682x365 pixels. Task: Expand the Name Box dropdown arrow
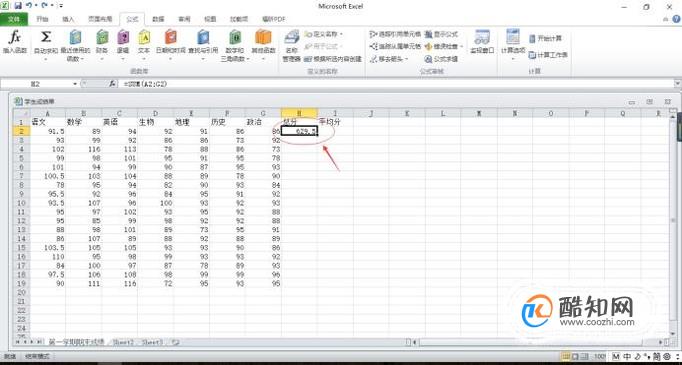pos(75,84)
